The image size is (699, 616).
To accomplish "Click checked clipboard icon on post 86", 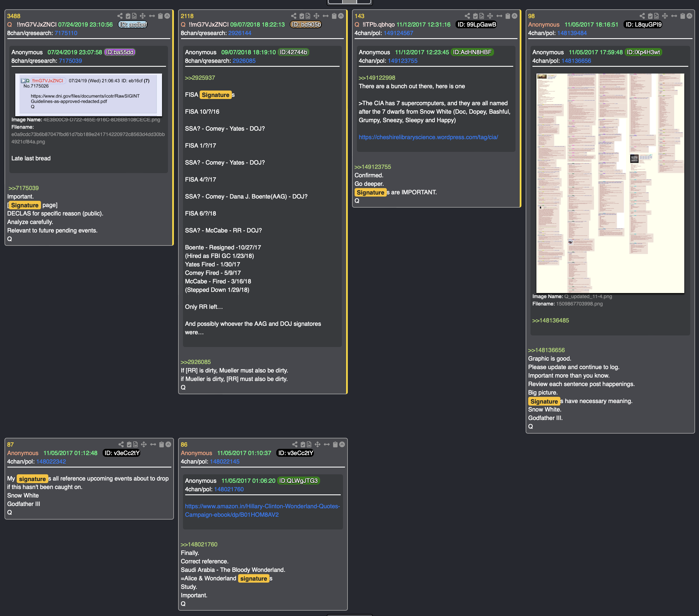I will [x=303, y=444].
